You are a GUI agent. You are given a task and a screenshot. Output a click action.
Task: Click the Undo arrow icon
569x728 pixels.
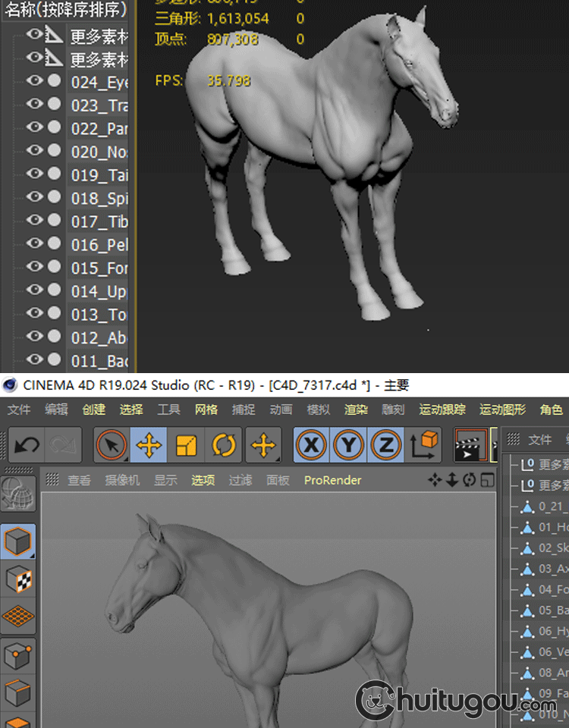pyautogui.click(x=27, y=445)
